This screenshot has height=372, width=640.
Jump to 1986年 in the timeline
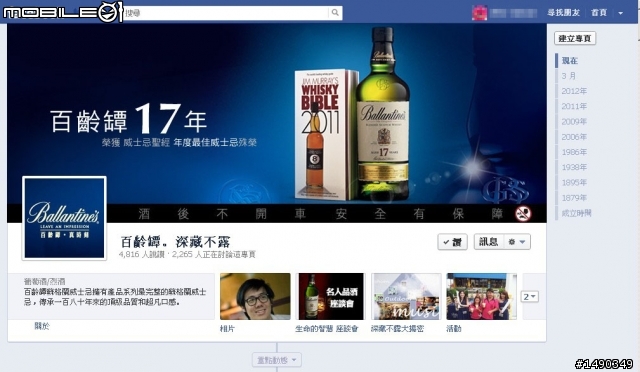click(574, 152)
